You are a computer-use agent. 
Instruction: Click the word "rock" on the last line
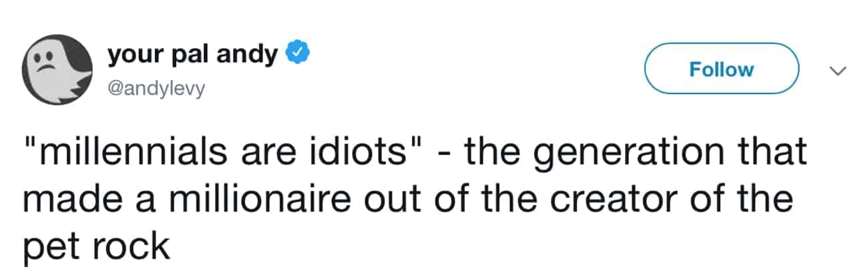136,247
